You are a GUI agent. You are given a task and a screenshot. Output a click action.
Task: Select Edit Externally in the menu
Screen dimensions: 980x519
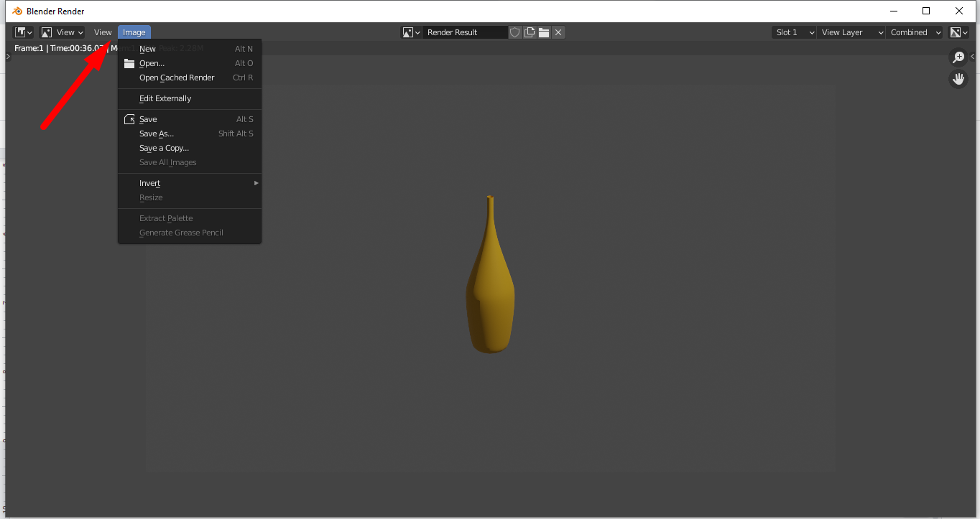(x=165, y=98)
